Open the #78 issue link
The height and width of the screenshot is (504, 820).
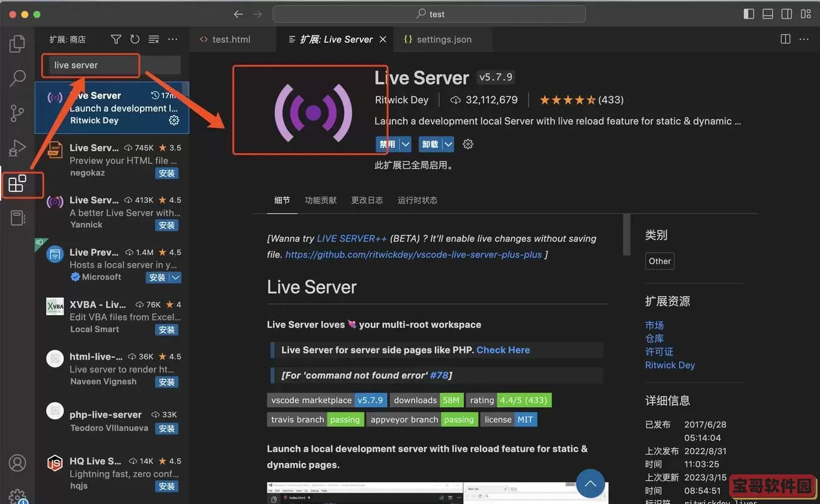click(x=439, y=375)
